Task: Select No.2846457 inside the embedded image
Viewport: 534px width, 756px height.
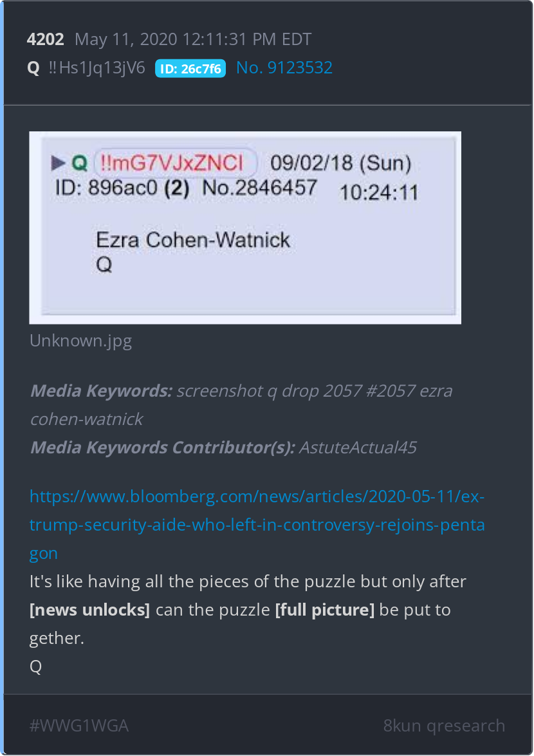Action: (x=259, y=187)
